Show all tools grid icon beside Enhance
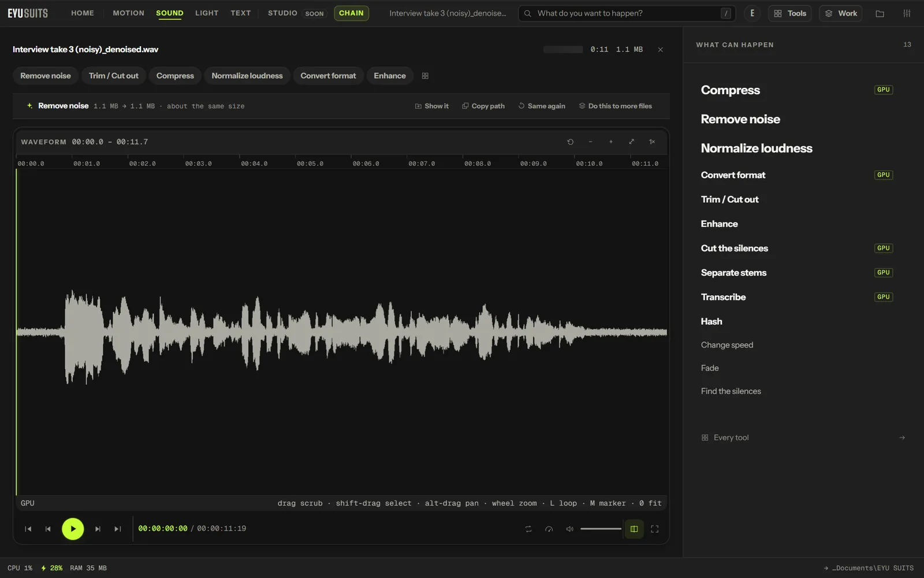This screenshot has height=578, width=924. 425,76
